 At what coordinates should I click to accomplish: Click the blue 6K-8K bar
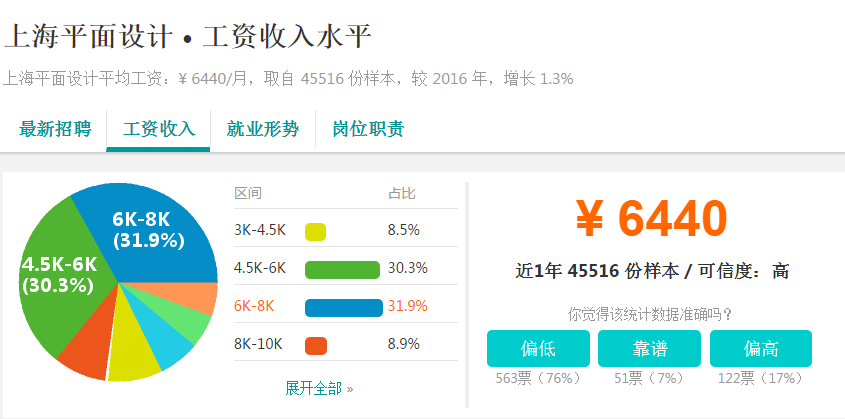click(344, 308)
